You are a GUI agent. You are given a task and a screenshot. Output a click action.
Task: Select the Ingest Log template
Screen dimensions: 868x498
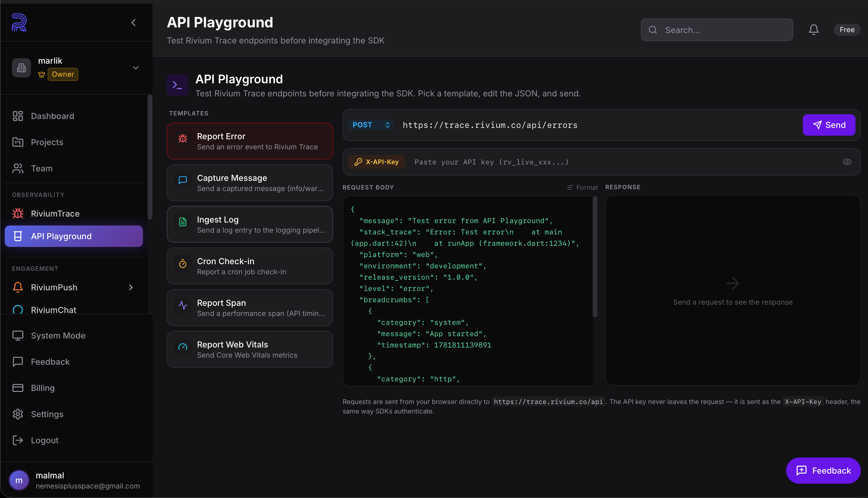tap(250, 224)
